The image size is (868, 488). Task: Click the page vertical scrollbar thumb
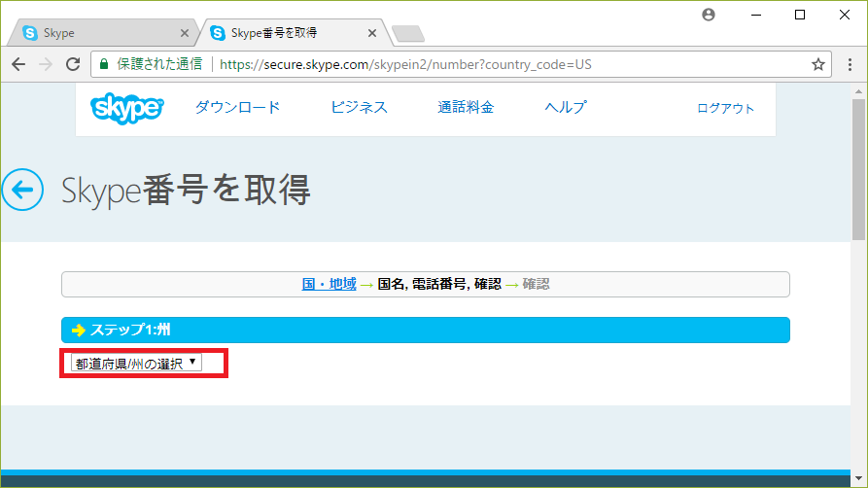(x=858, y=169)
